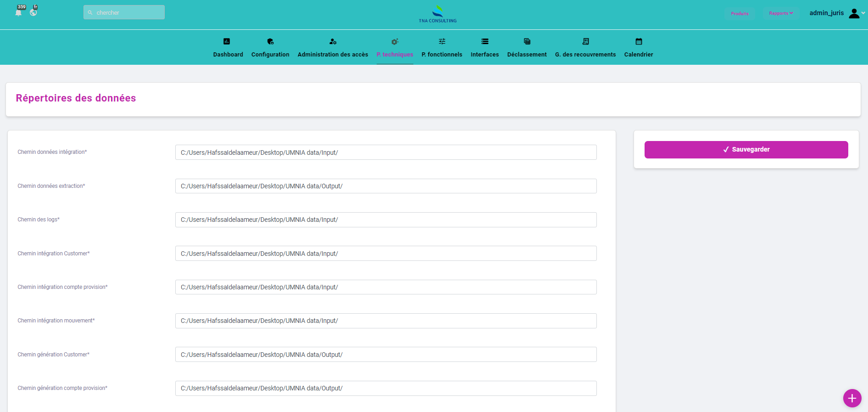868x412 pixels.
Task: Open the Dashboard icon in navigation
Action: point(227,41)
